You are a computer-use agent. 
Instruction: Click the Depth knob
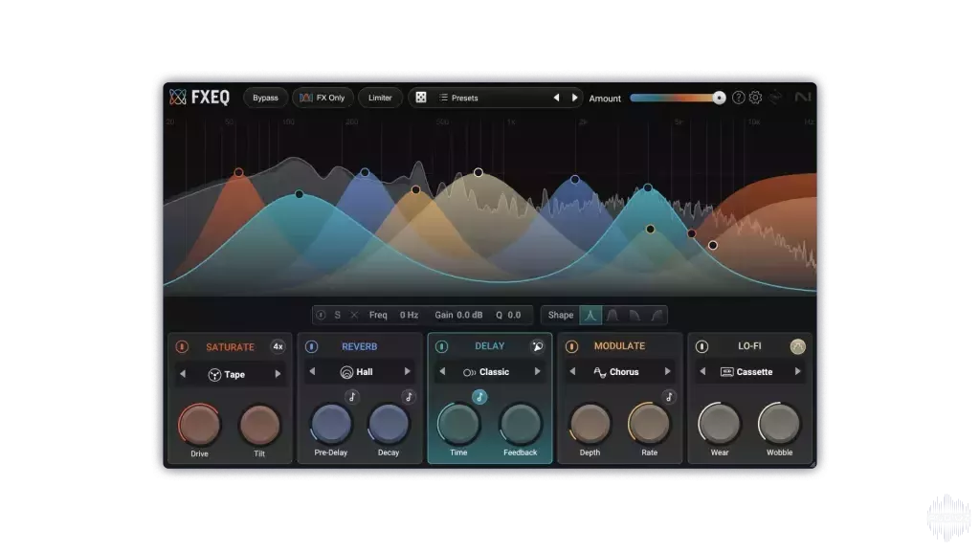point(590,424)
